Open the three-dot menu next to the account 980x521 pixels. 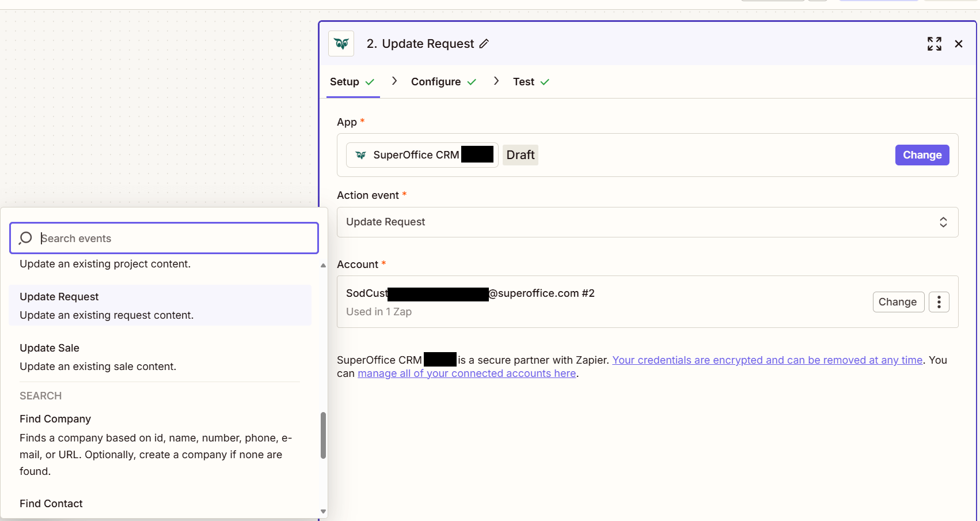pos(939,301)
